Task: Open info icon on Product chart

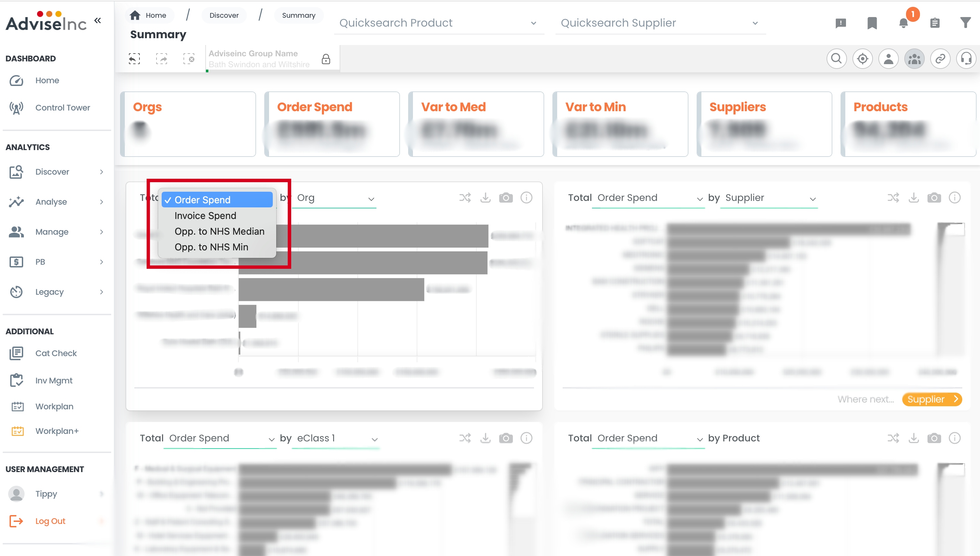Action: click(954, 438)
